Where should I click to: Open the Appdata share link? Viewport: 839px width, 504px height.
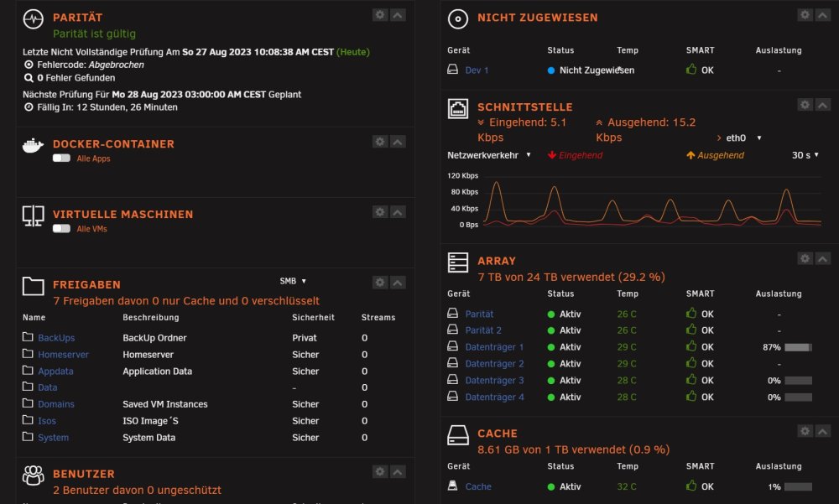tap(55, 372)
